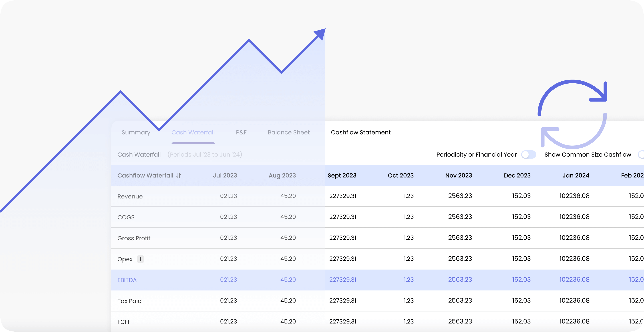644x332 pixels.
Task: Click the Dec 2023 column header
Action: 517,176
